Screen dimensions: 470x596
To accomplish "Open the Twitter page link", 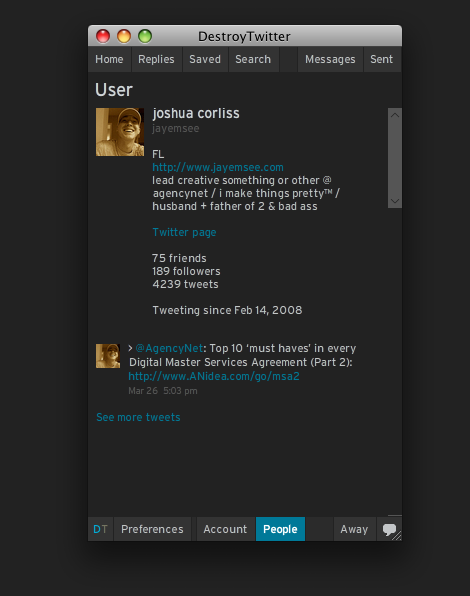I will pos(184,232).
